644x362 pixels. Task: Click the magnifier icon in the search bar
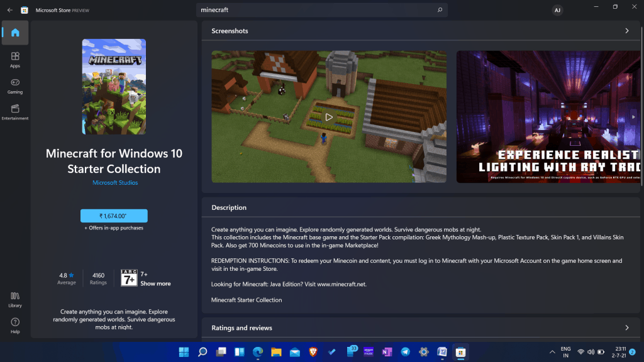(x=440, y=9)
